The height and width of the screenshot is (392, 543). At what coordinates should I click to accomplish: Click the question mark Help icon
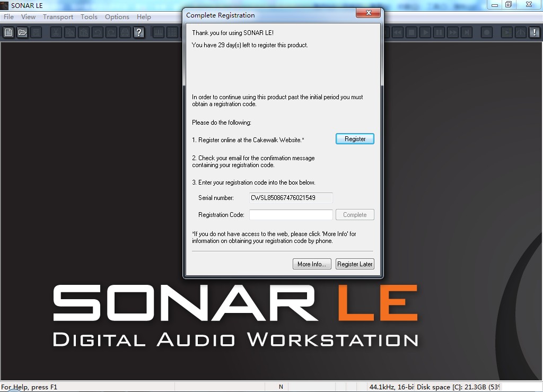point(139,32)
